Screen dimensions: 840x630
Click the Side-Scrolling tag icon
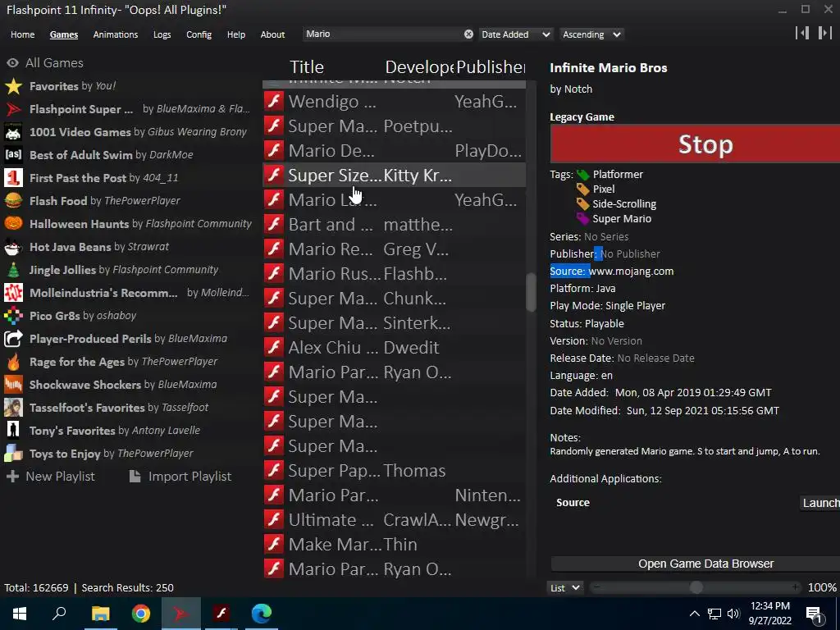click(x=583, y=203)
